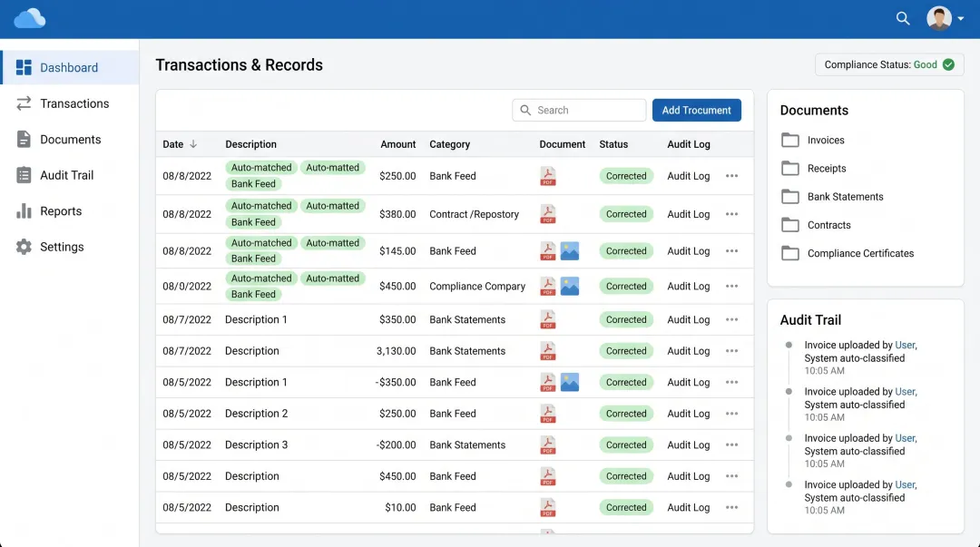The width and height of the screenshot is (980, 547).
Task: Open Reports in sidebar
Action: click(x=69, y=211)
